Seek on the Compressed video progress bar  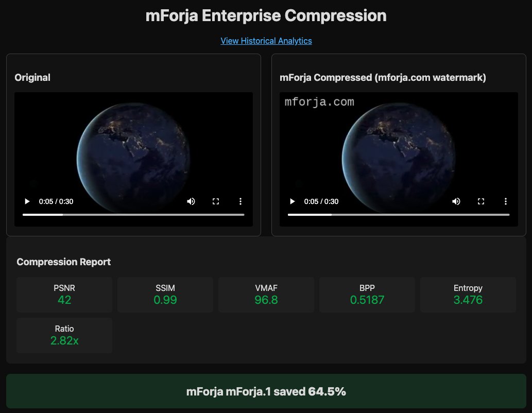coord(399,214)
